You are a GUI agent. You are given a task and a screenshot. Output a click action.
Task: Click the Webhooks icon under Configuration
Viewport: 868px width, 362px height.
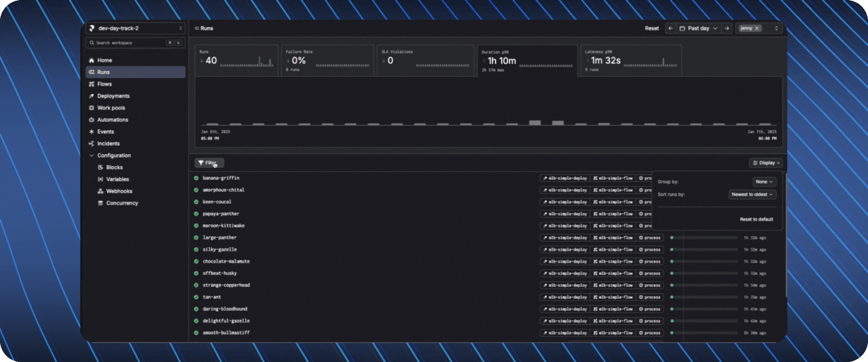tap(100, 191)
